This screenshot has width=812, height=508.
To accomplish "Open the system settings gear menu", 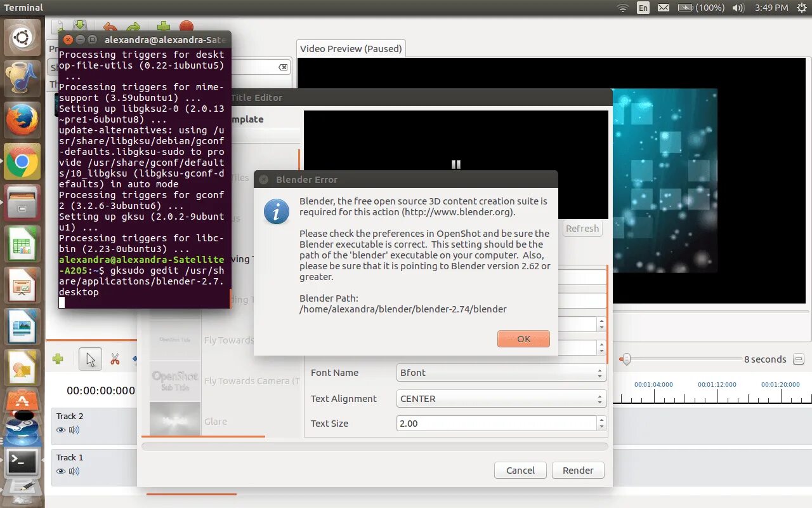I will (x=801, y=8).
